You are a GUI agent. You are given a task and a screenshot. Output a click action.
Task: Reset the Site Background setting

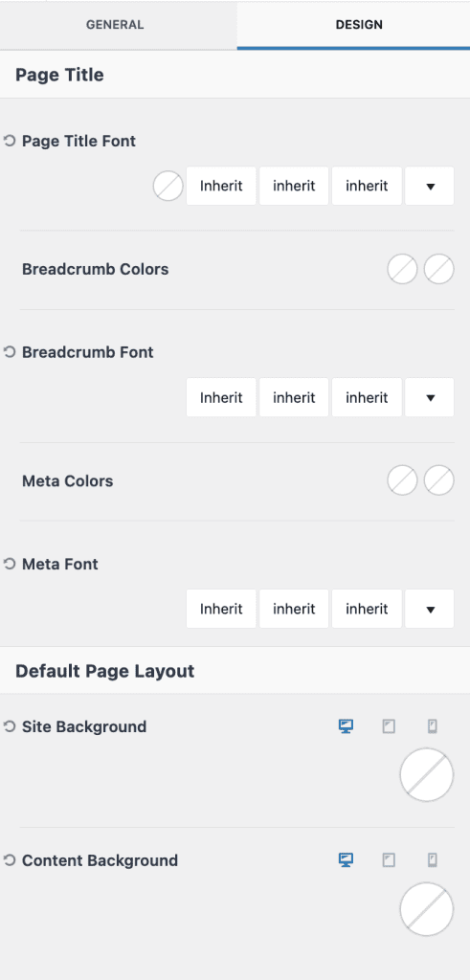9,727
